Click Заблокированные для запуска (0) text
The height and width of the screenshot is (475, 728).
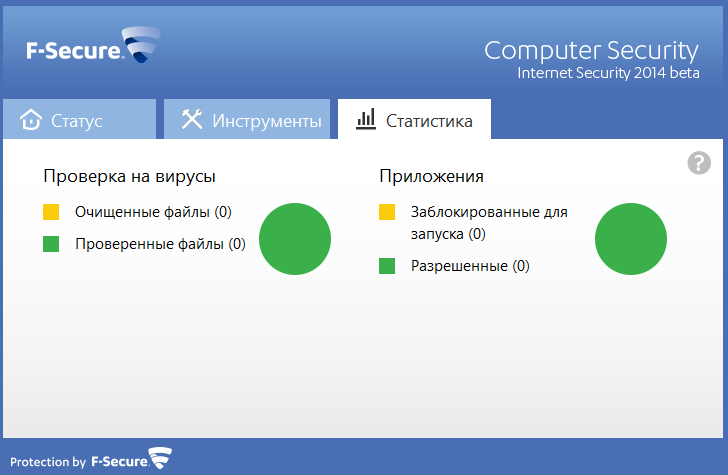[x=489, y=223]
